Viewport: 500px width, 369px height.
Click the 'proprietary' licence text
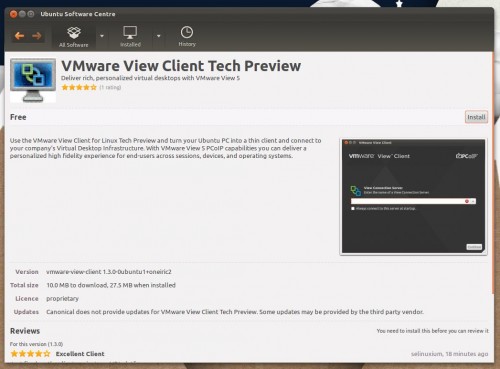(62, 298)
